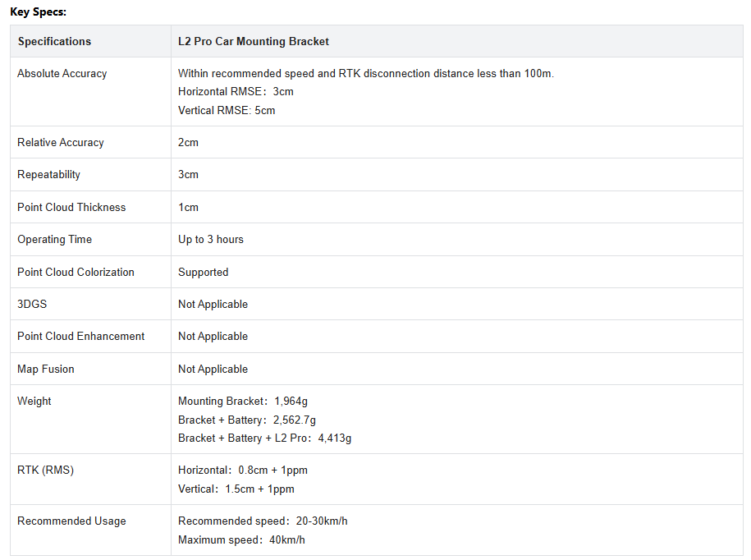Select 'Maximum speed: 40km/h' line

[241, 539]
